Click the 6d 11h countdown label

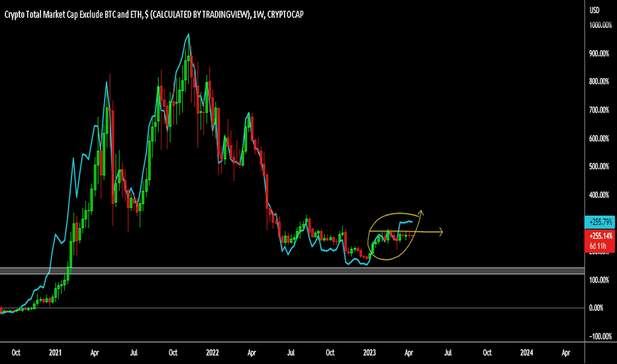pyautogui.click(x=598, y=246)
